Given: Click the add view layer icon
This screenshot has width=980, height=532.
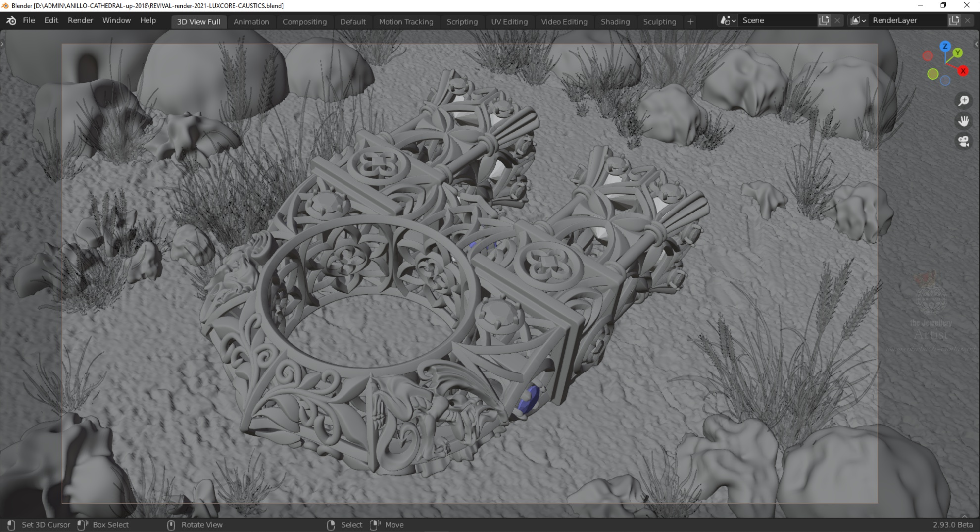Looking at the screenshot, I should (x=954, y=20).
